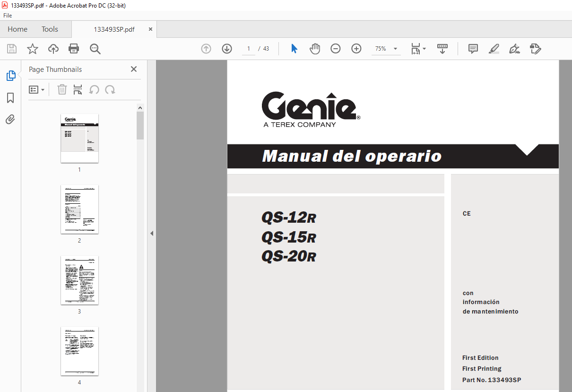Bookmark file with star icon
Image resolution: width=572 pixels, height=392 pixels.
pos(33,49)
